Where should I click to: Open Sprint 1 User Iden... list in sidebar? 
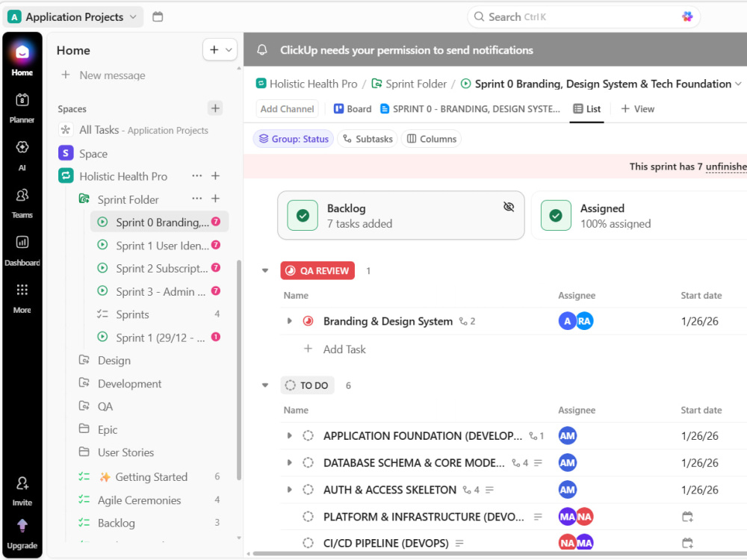[x=159, y=246]
